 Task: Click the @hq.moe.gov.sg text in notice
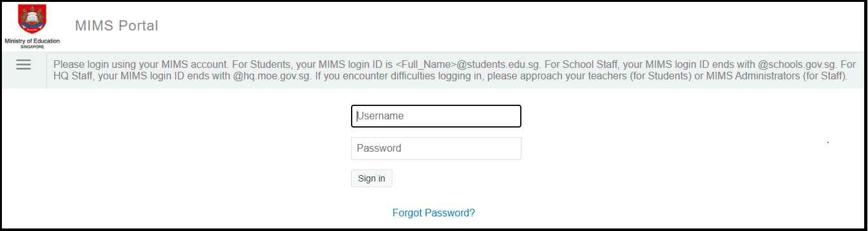(270, 76)
